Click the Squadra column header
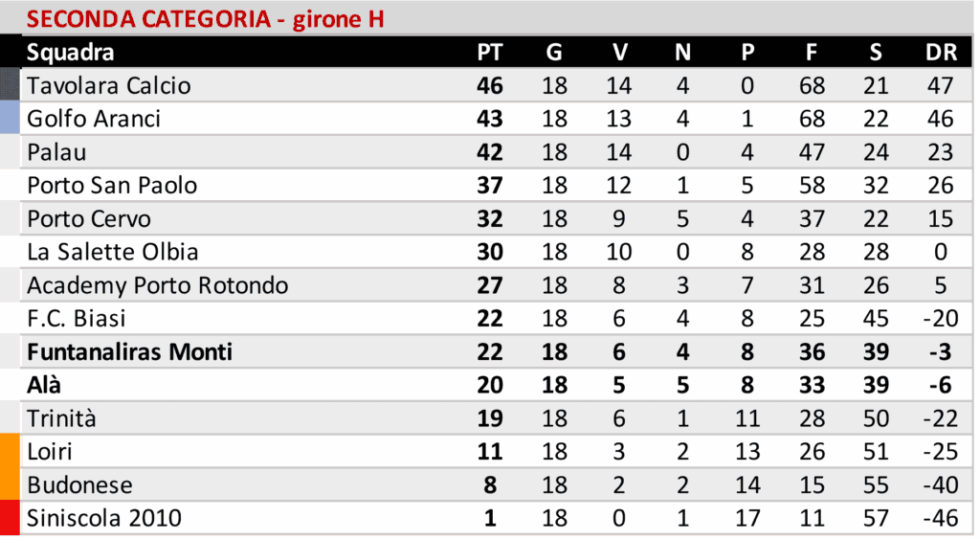This screenshot has height=540, width=980. [70, 53]
